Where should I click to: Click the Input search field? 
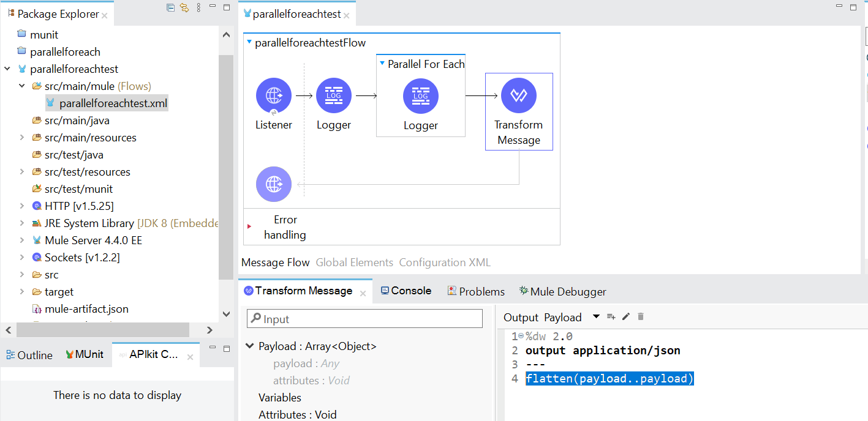364,319
